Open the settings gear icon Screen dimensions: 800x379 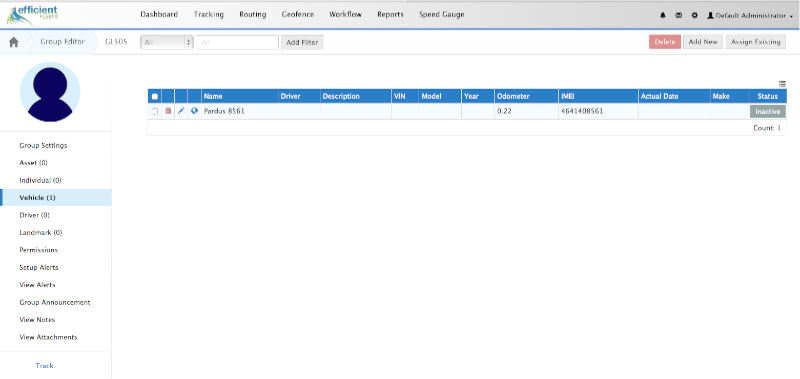694,16
